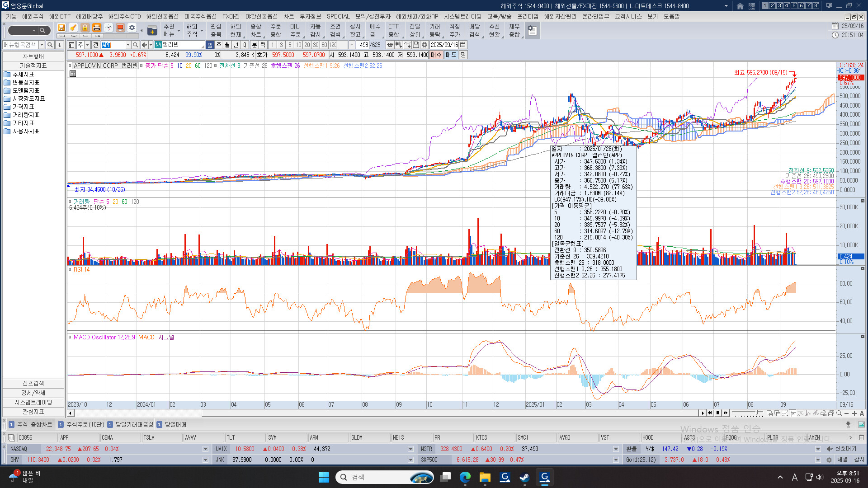Click the red 매수 buy button
The image size is (868, 488).
coord(436,55)
